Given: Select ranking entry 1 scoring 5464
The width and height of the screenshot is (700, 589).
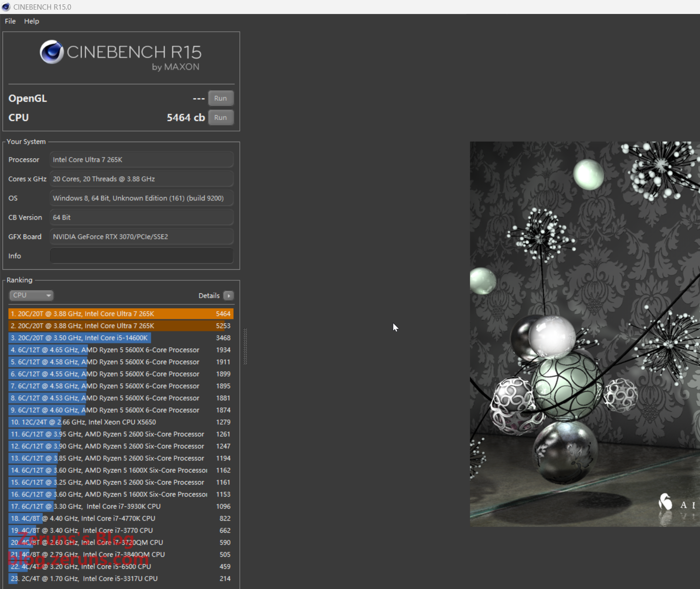Looking at the screenshot, I should pyautogui.click(x=121, y=314).
